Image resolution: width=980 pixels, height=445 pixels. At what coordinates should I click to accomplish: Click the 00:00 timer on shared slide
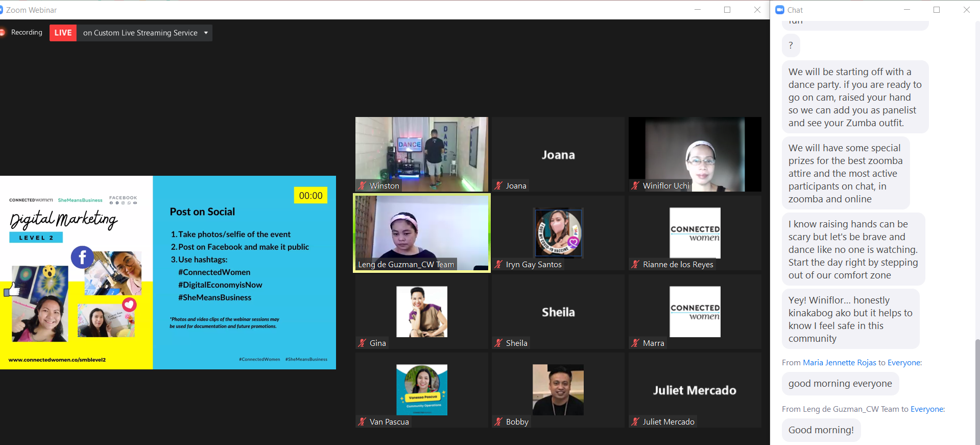click(x=310, y=196)
